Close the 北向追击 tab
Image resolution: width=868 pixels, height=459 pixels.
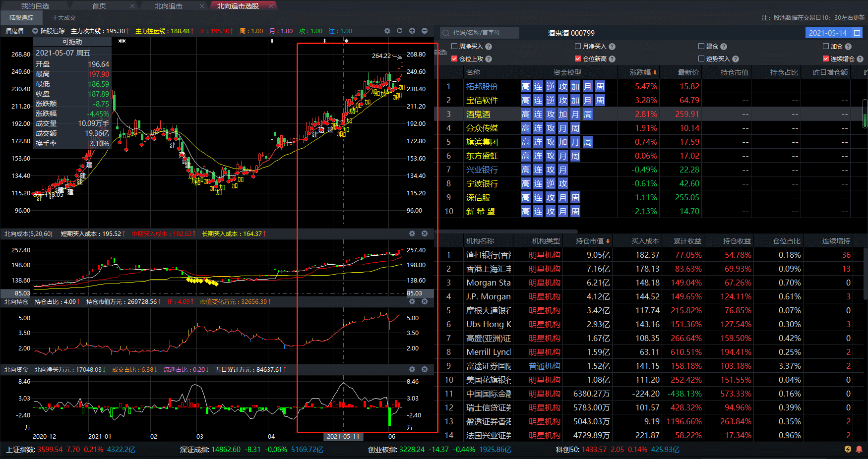[x=202, y=6]
